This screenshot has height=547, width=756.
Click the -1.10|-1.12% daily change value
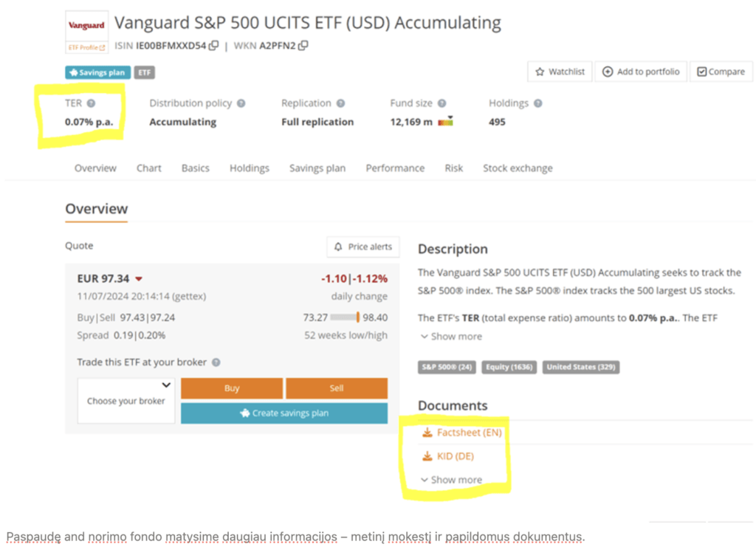(354, 278)
